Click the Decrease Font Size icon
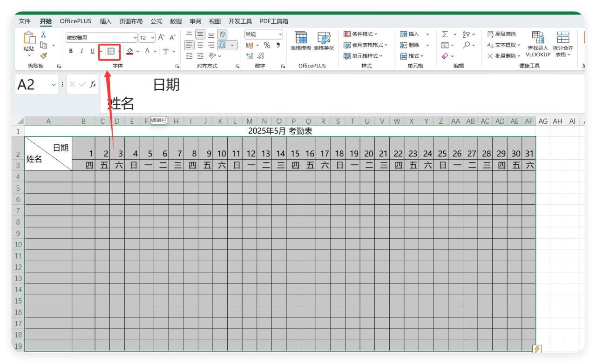Viewport: 596px width, 364px height. (172, 37)
